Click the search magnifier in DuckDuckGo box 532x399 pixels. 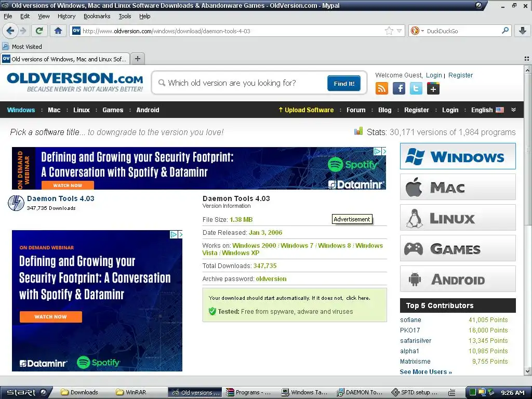[505, 31]
